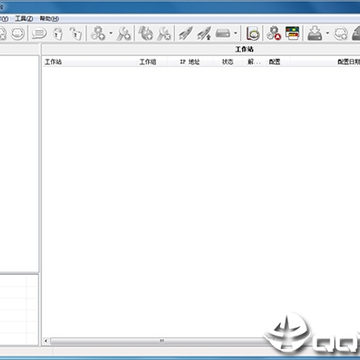The height and width of the screenshot is (360, 360).
Task: Click the speech bubble message icon
Action: tap(39, 33)
